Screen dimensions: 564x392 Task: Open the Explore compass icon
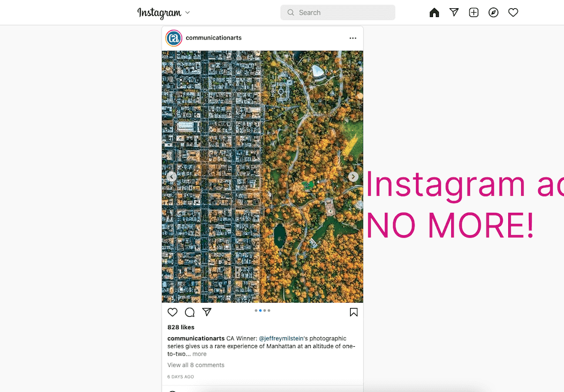493,12
